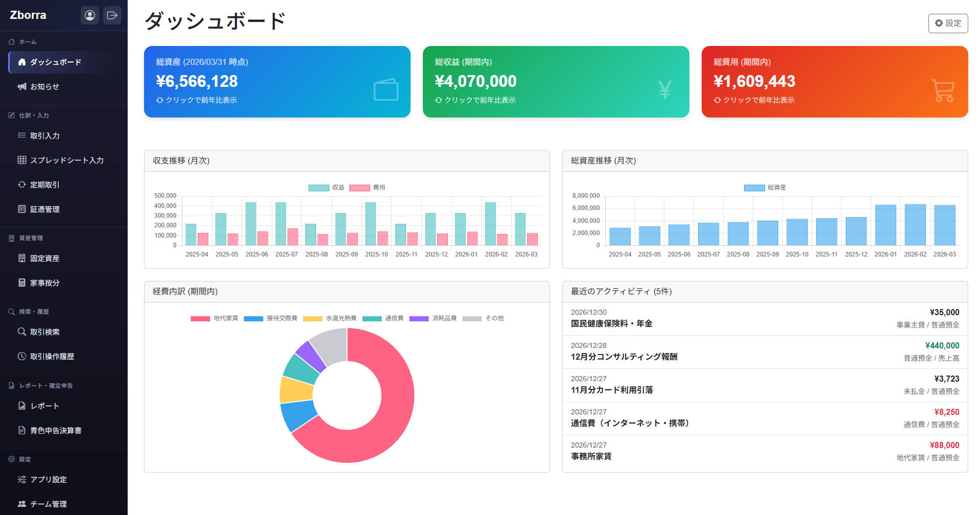The height and width of the screenshot is (515, 980).
Task: Click 総資産 card to show year-over-year
Action: point(277,82)
